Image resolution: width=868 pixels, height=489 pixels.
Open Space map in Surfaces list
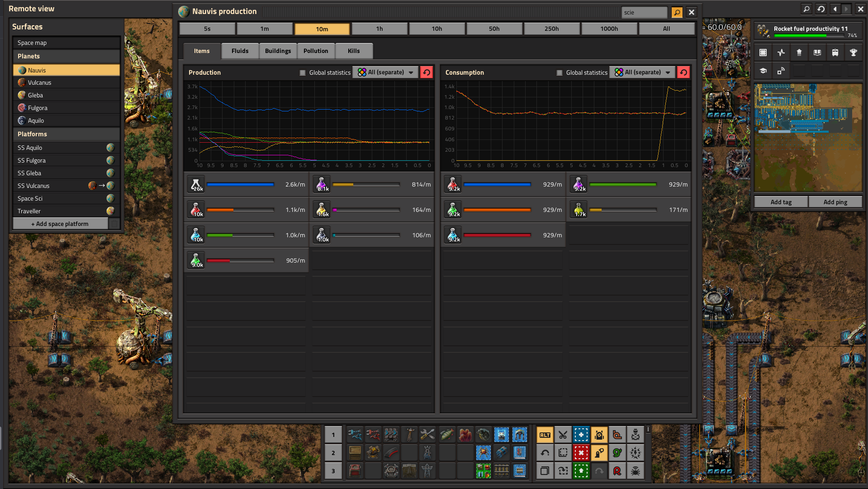(66, 43)
